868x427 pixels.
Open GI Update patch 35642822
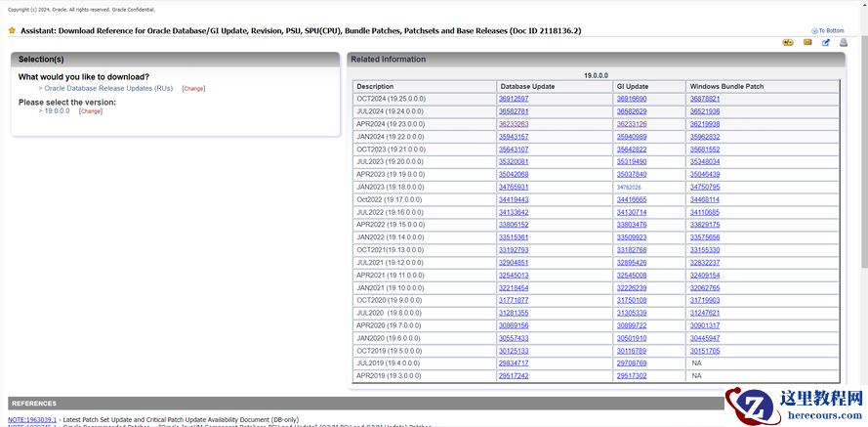[x=632, y=149]
